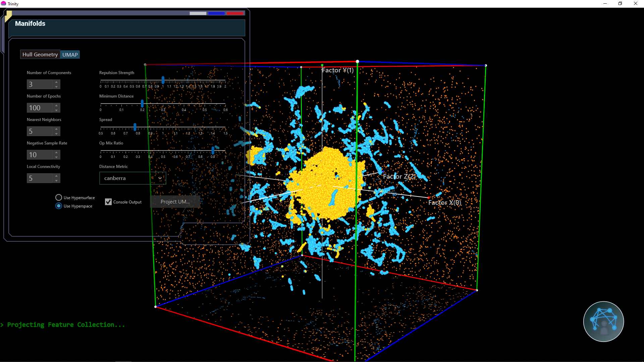
Task: Click the 3D manifold navigation globe icon
Action: tap(604, 321)
